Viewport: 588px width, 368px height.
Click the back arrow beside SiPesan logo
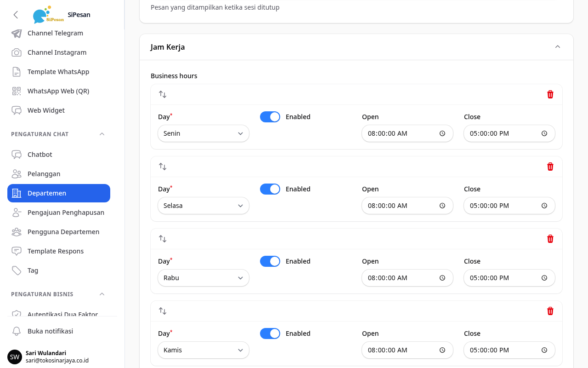point(16,15)
